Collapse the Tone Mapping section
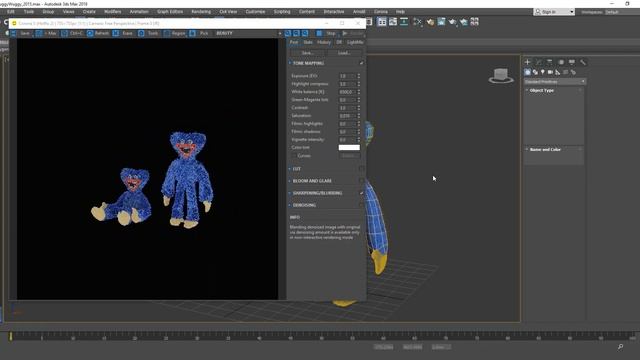This screenshot has height=360, width=640. 290,63
